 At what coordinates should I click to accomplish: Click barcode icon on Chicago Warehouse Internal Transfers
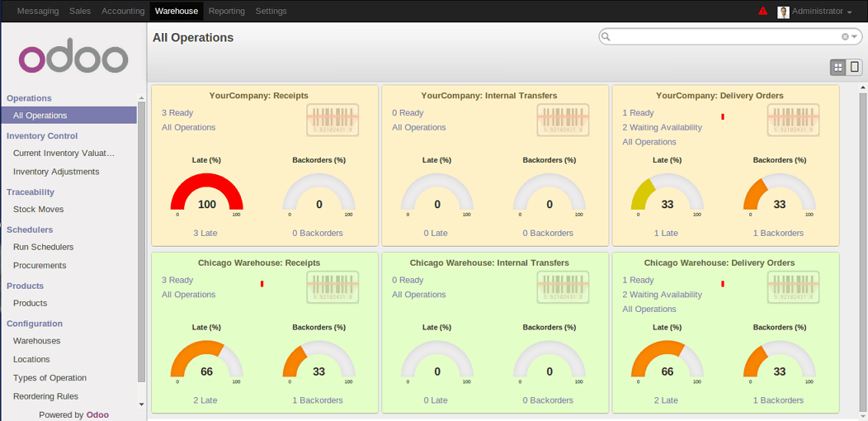coord(563,286)
